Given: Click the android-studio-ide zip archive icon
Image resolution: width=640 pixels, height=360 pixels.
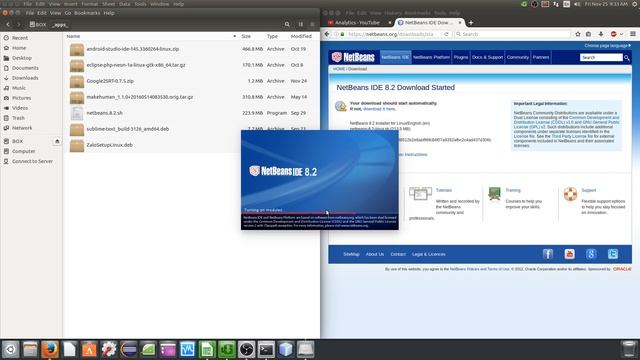Looking at the screenshot, I should click(77, 49).
